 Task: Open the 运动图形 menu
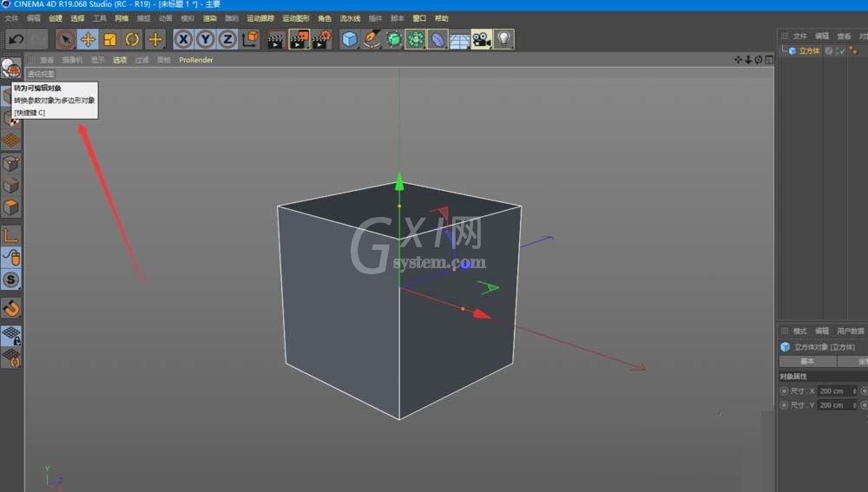click(296, 18)
